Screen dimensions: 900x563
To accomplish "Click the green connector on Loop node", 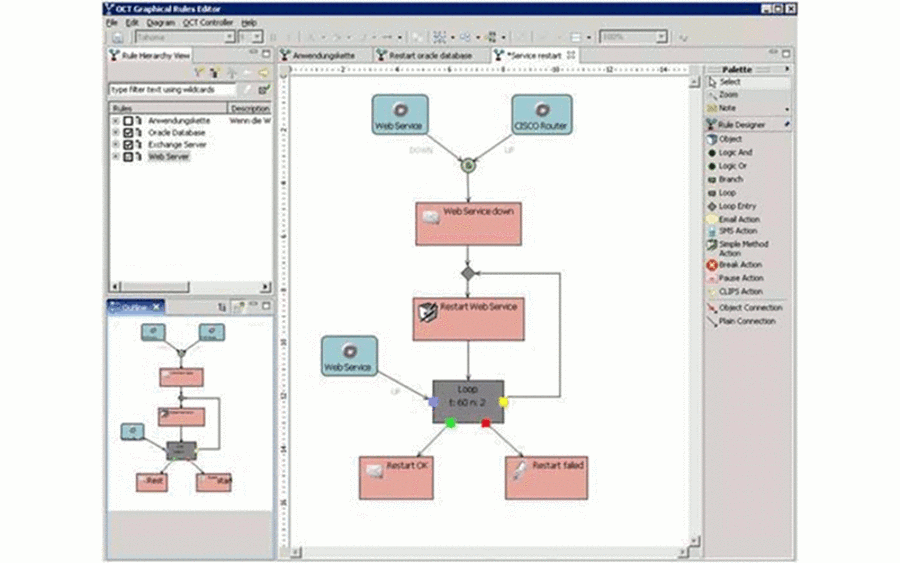I will coord(451,423).
